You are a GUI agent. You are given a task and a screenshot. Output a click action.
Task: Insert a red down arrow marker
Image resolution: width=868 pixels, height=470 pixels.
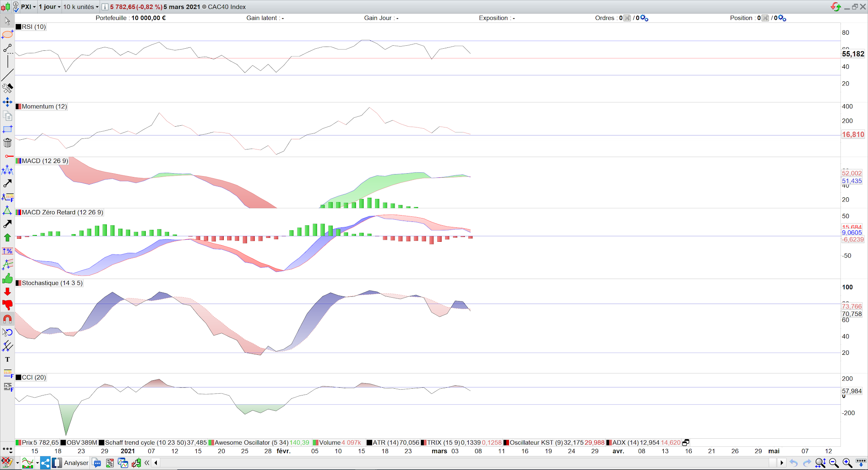7,292
